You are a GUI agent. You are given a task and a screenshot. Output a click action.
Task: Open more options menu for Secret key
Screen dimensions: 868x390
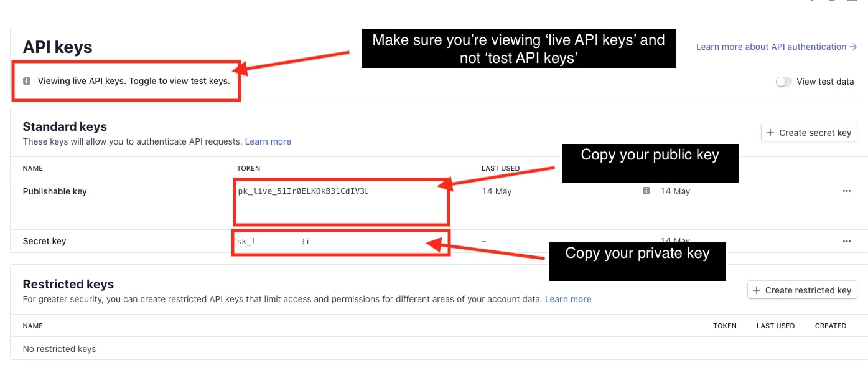pyautogui.click(x=846, y=241)
